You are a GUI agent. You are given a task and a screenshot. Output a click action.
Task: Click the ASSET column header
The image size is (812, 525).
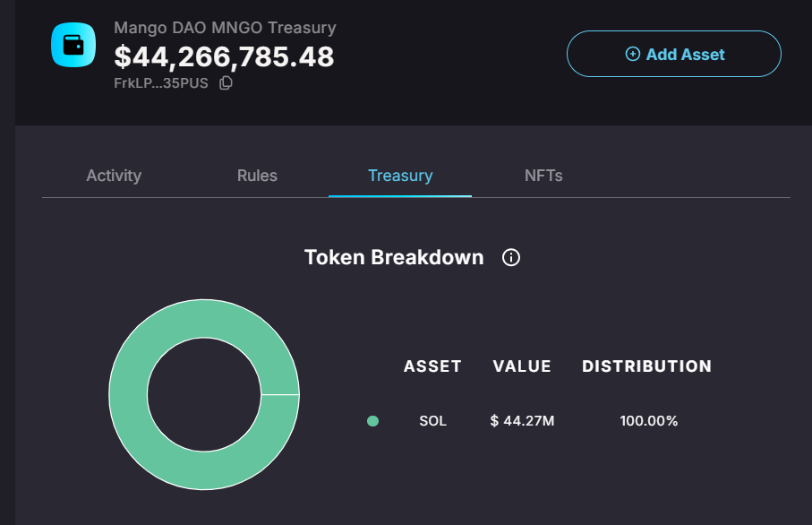(x=432, y=366)
